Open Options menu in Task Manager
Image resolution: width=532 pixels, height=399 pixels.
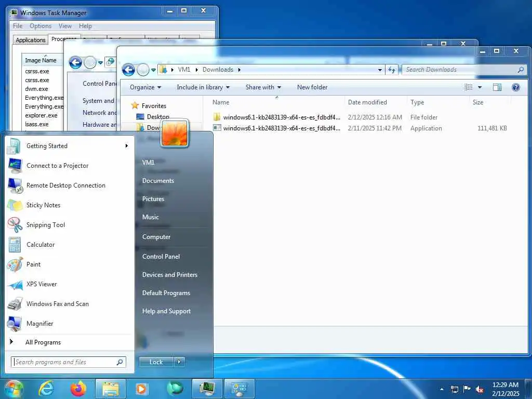pyautogui.click(x=41, y=26)
